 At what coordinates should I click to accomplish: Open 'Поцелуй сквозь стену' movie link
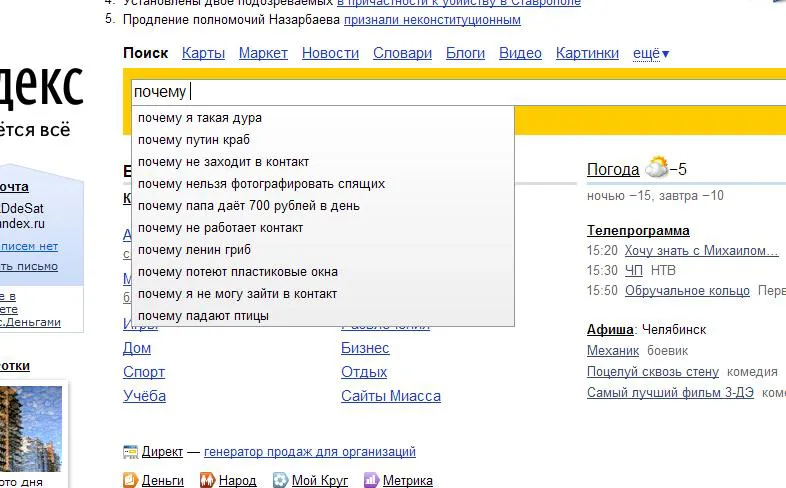(x=653, y=372)
